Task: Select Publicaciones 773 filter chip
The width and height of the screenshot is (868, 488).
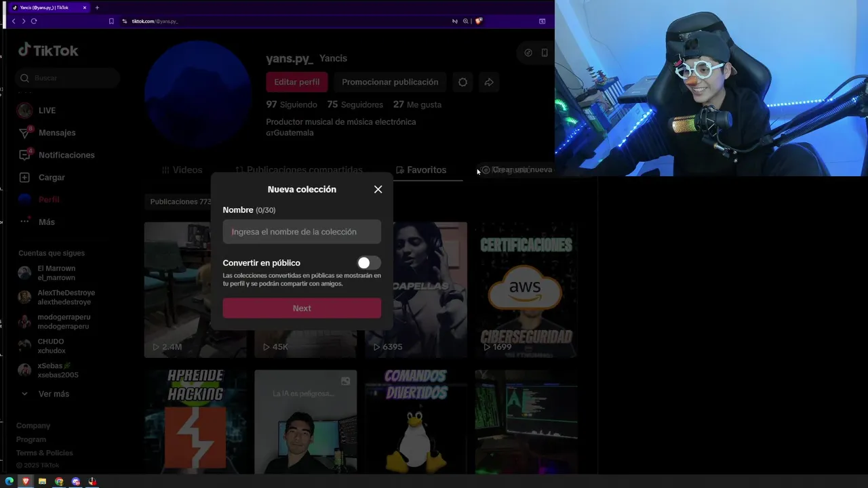Action: 180,202
